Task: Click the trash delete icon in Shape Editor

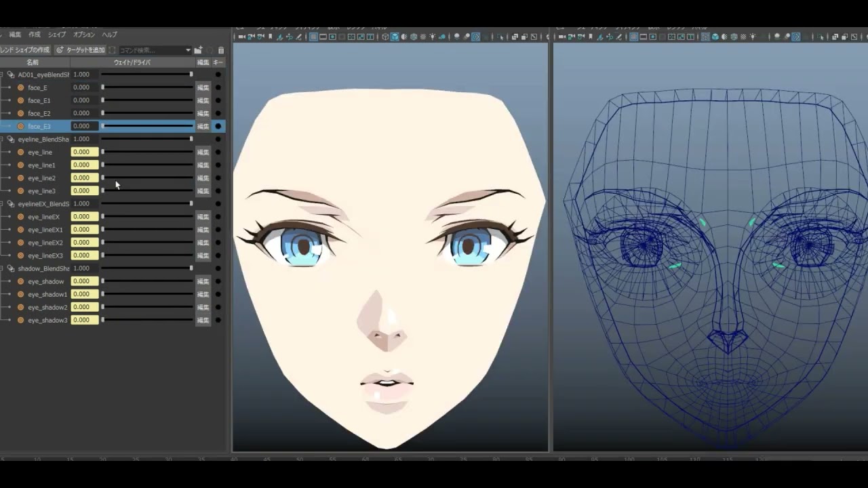Action: pyautogui.click(x=220, y=50)
